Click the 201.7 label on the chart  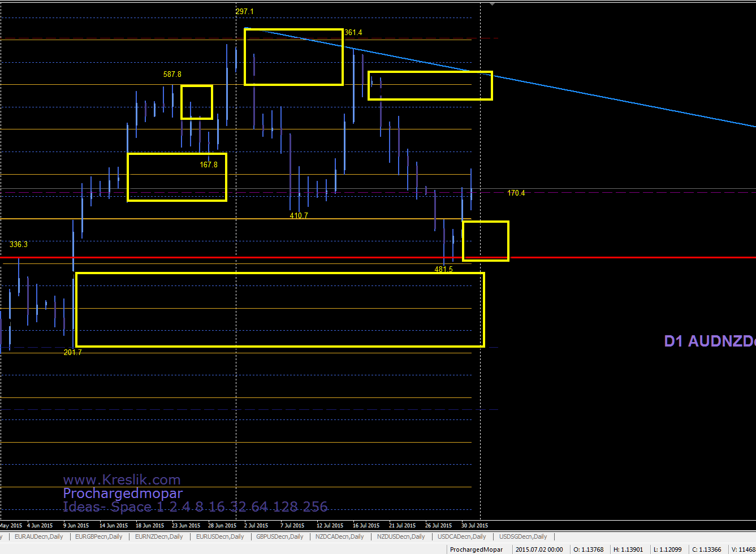[x=73, y=352]
